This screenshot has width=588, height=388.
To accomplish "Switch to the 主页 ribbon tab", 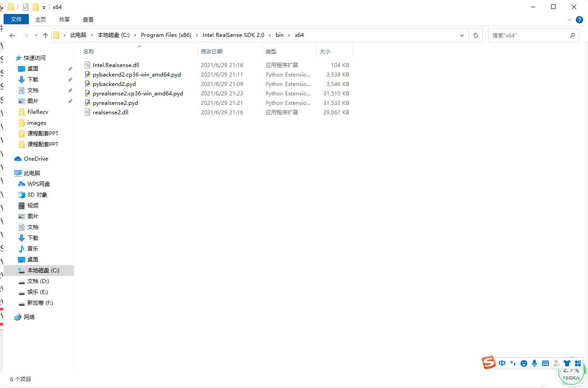I will click(41, 19).
